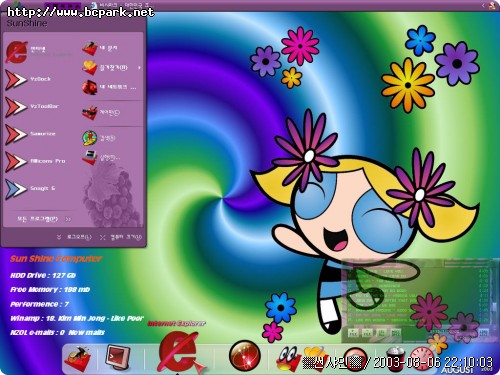This screenshot has width=500, height=375.
Task: Click the e-mails New mails status line
Action: tap(57, 332)
